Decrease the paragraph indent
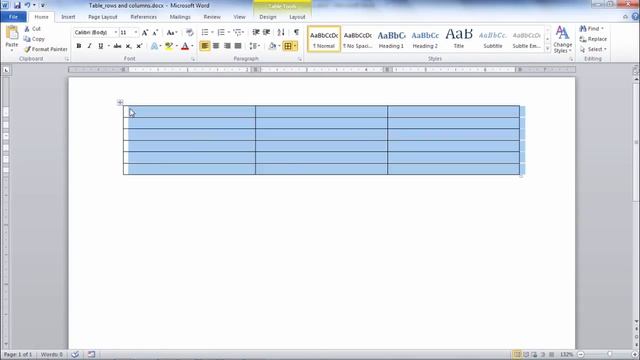The height and width of the screenshot is (360, 640). tap(256, 32)
